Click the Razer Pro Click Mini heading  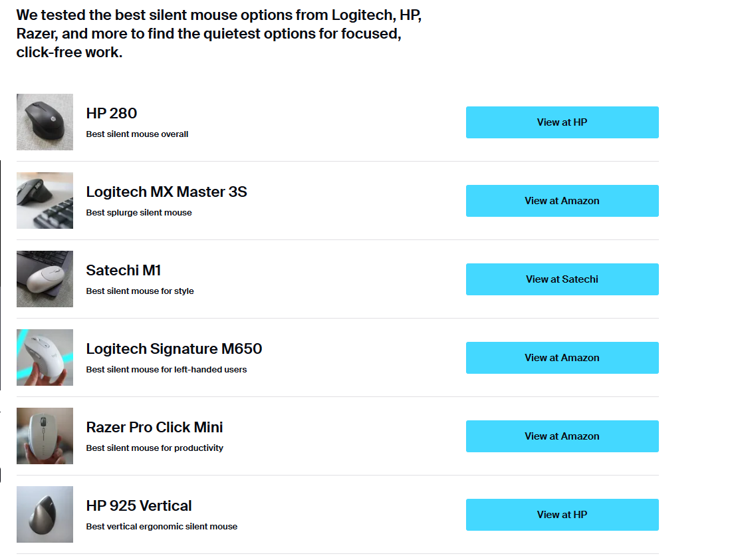tap(154, 428)
